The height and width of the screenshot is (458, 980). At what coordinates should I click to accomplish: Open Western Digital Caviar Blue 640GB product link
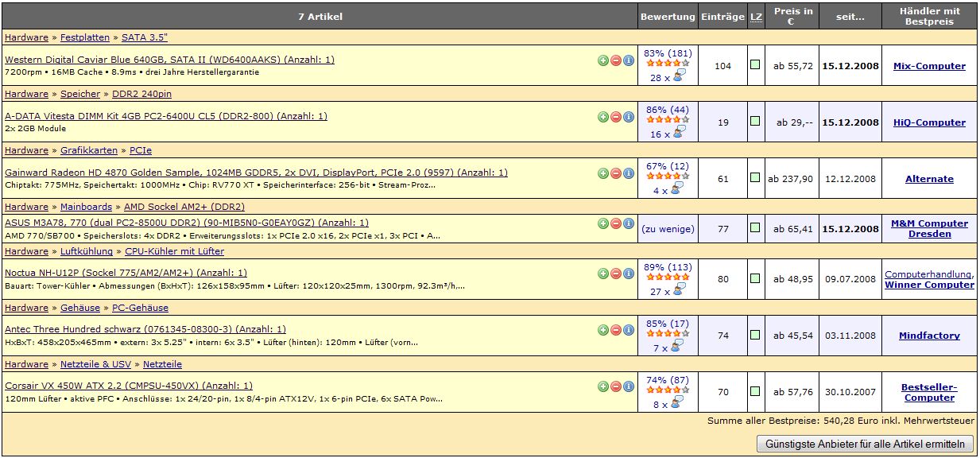pyautogui.click(x=169, y=60)
